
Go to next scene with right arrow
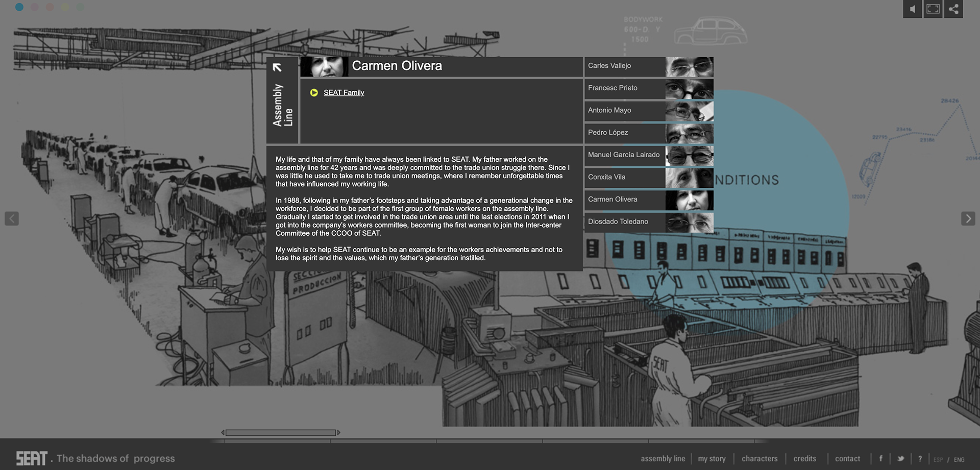(x=968, y=218)
